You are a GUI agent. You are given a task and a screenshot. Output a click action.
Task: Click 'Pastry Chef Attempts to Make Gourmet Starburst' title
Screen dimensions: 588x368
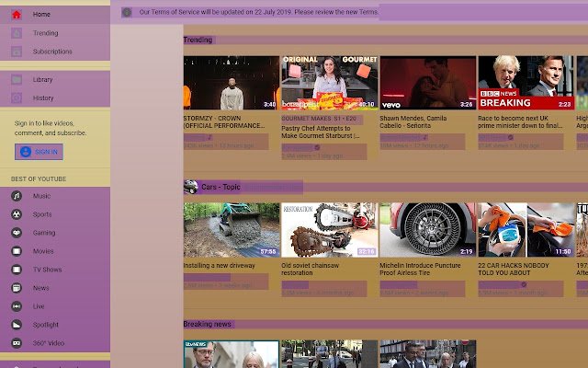pos(321,132)
